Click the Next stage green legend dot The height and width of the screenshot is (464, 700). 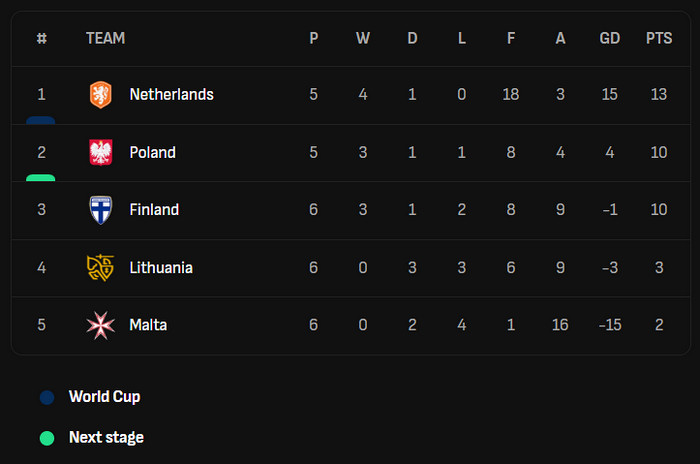click(47, 438)
